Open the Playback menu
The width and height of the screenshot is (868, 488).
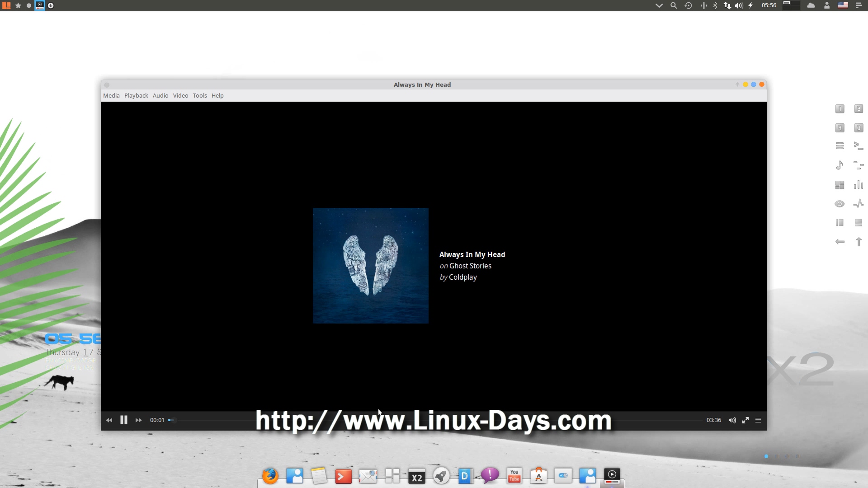pos(136,96)
